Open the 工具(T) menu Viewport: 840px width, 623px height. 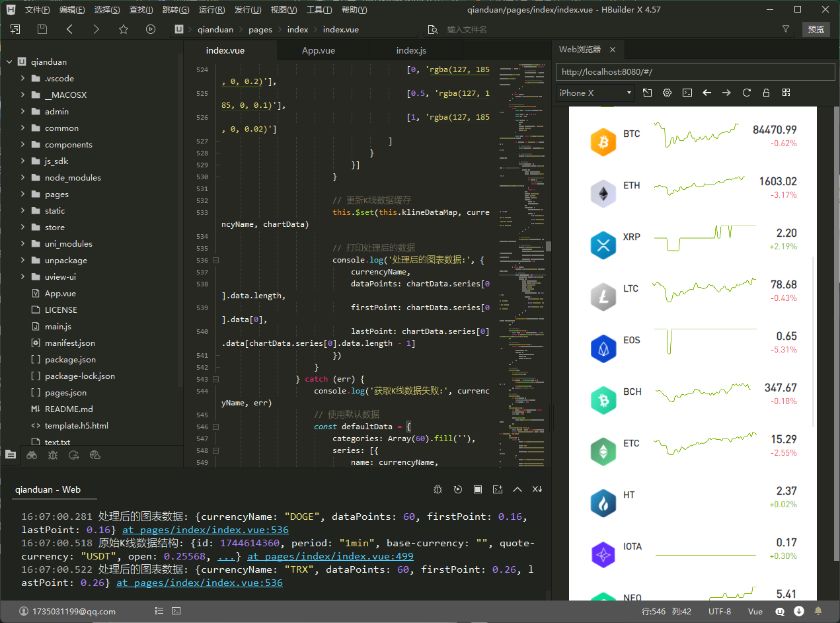[x=319, y=10]
